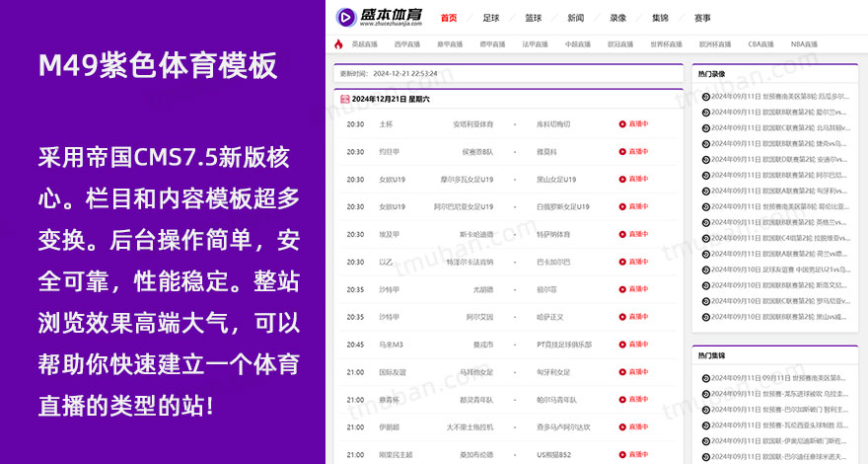
Task: Open the 录像 navigation item
Action: point(617,19)
